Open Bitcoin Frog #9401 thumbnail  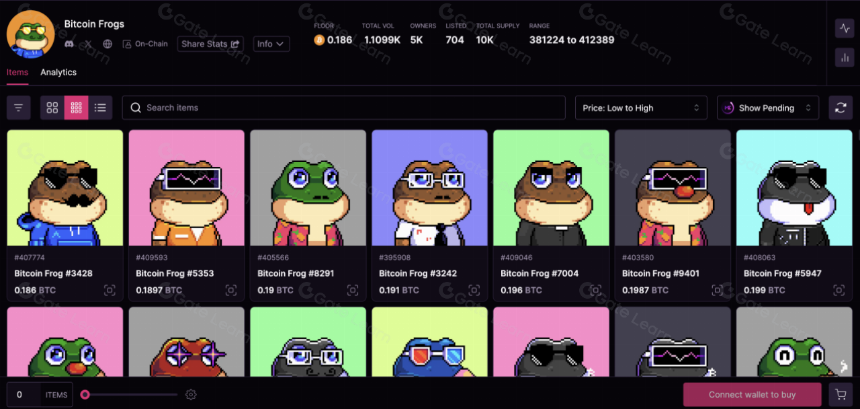(x=673, y=188)
